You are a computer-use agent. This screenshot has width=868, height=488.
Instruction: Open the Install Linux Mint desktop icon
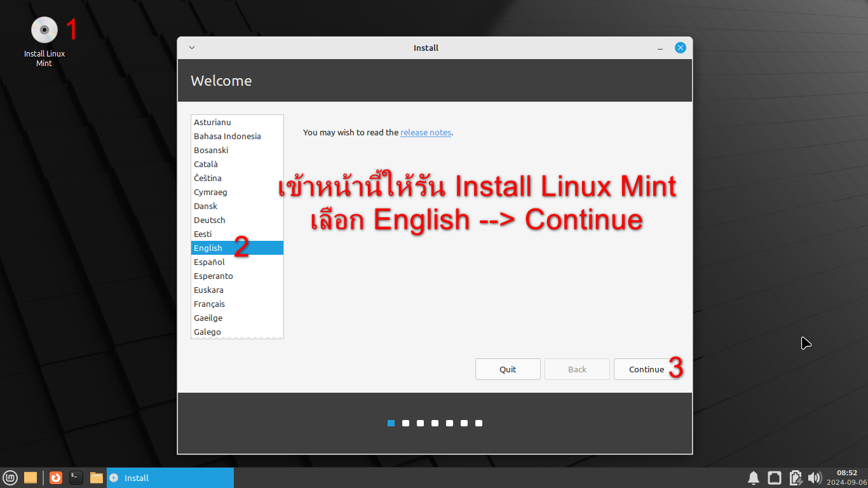[x=44, y=42]
